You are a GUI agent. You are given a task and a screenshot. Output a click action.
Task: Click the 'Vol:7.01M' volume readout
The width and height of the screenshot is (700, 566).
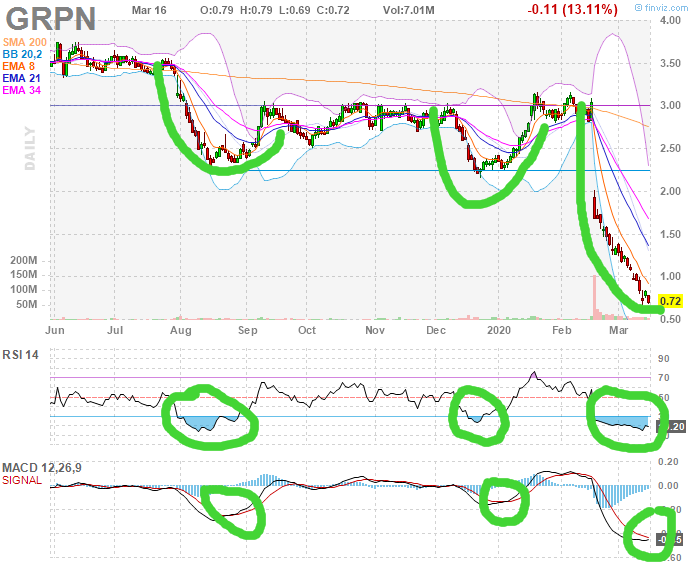click(x=408, y=10)
